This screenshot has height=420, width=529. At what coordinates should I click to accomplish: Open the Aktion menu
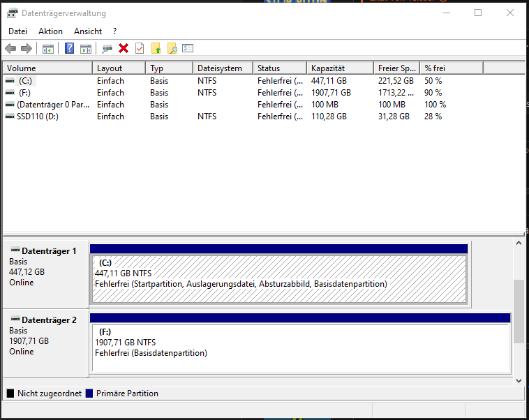tap(50, 31)
